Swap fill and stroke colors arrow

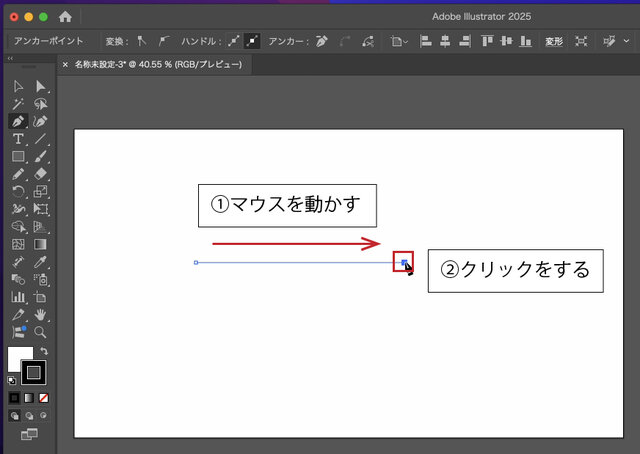click(44, 351)
